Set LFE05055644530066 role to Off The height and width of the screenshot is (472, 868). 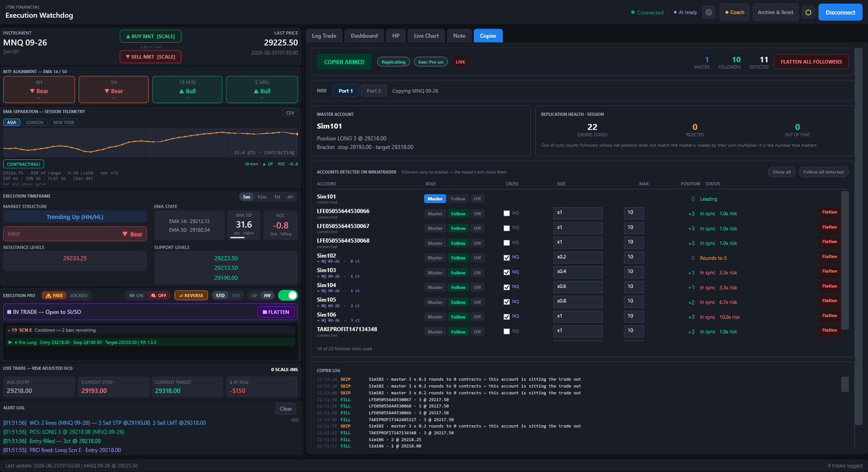click(x=477, y=214)
